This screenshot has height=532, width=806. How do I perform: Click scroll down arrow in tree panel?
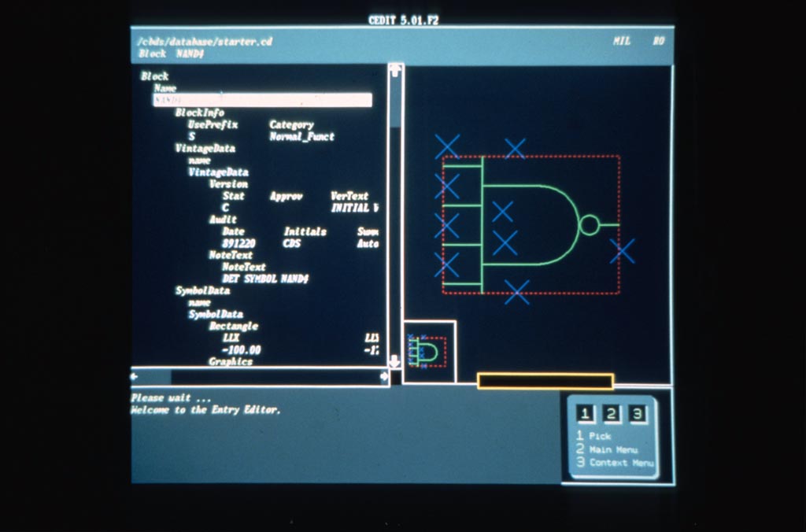[x=395, y=361]
